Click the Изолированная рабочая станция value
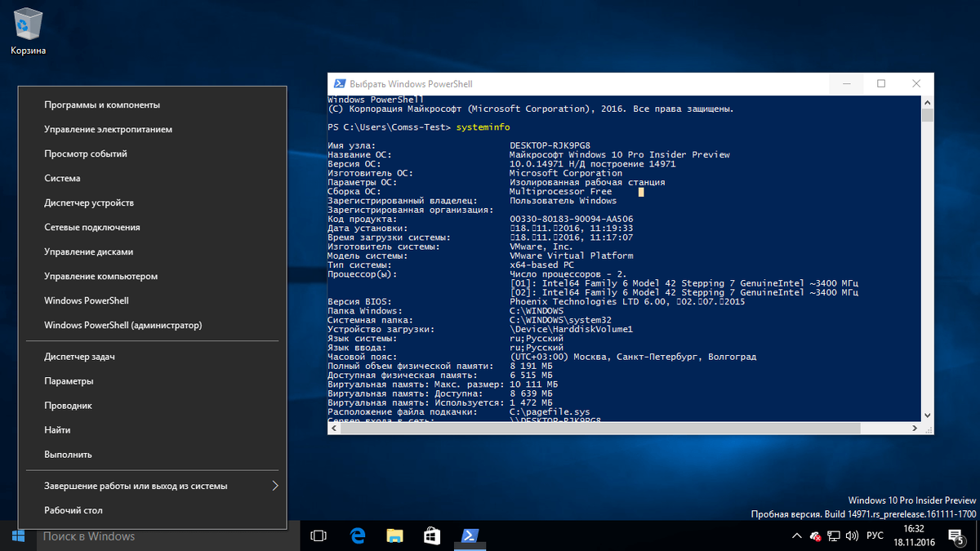 (587, 183)
